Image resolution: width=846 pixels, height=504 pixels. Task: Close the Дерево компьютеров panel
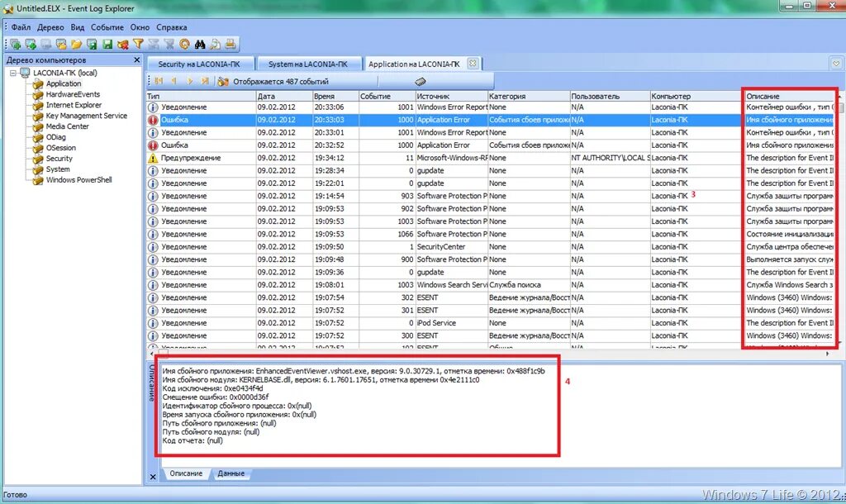tap(136, 59)
